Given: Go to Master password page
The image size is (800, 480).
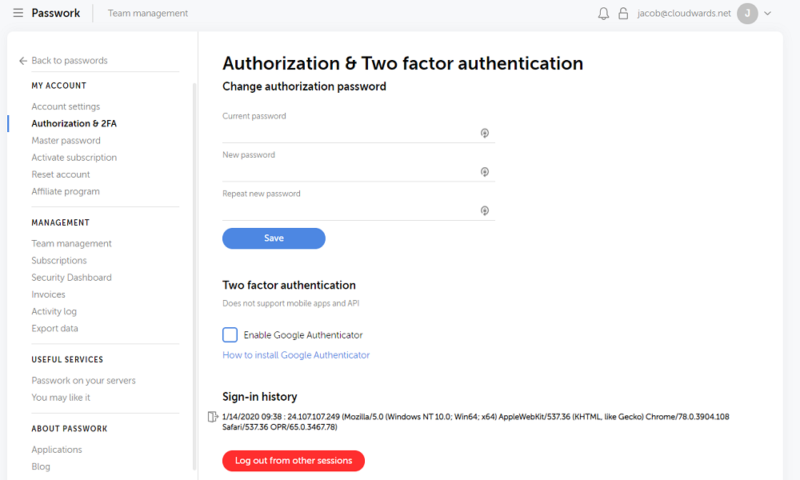Looking at the screenshot, I should [66, 140].
